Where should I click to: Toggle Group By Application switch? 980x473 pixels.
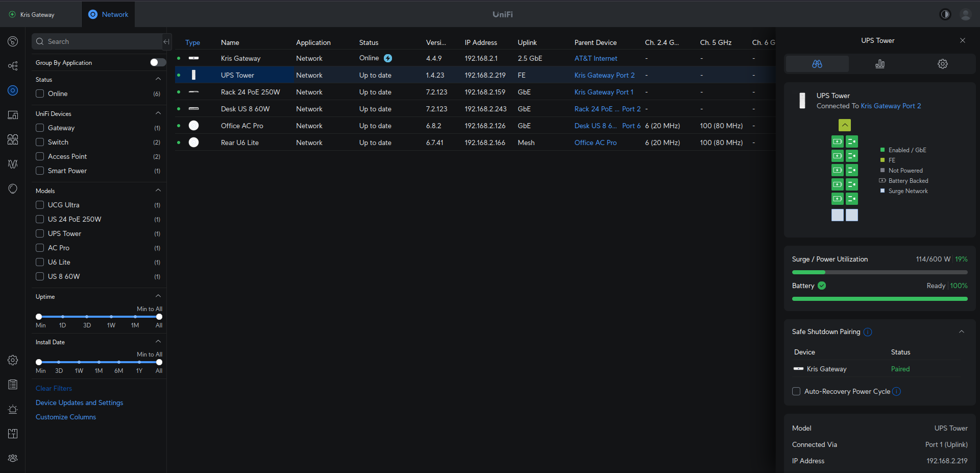pos(158,62)
